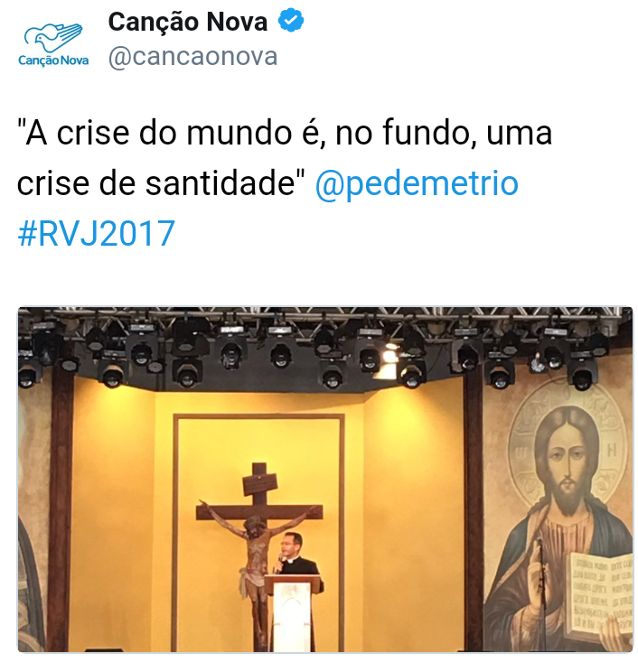
Task: Visit the @cancaonova handle
Action: (x=193, y=57)
